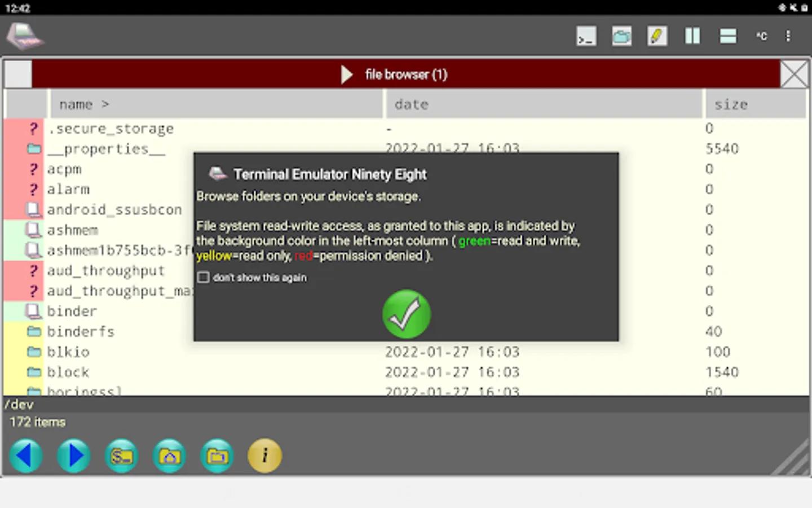Sort files by the date column header
This screenshot has width=812, height=508.
(x=544, y=104)
